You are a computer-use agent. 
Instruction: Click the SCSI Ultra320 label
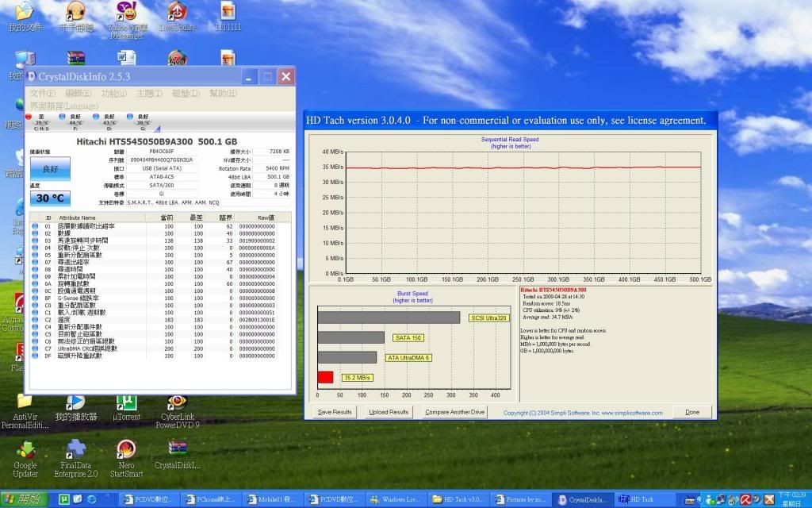pos(488,317)
